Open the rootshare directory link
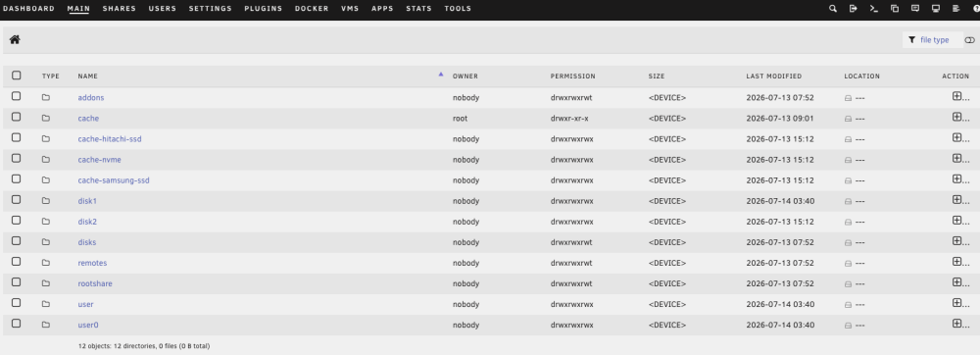 point(95,283)
